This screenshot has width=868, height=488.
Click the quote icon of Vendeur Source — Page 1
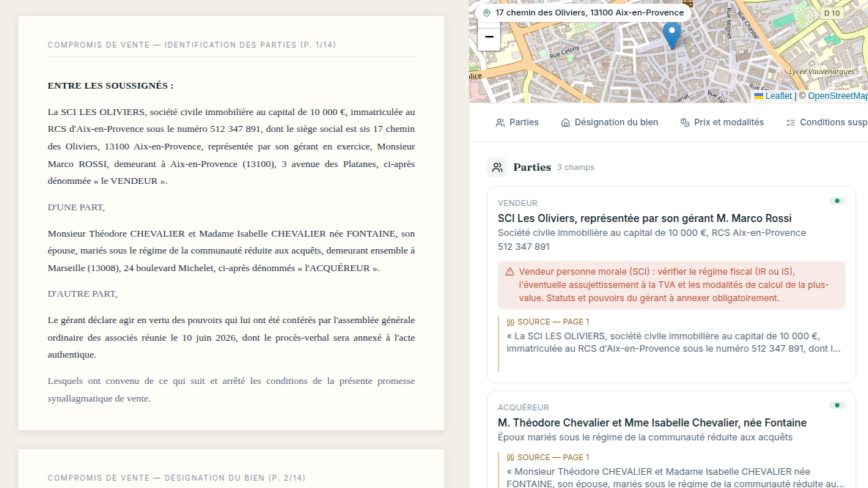(510, 322)
